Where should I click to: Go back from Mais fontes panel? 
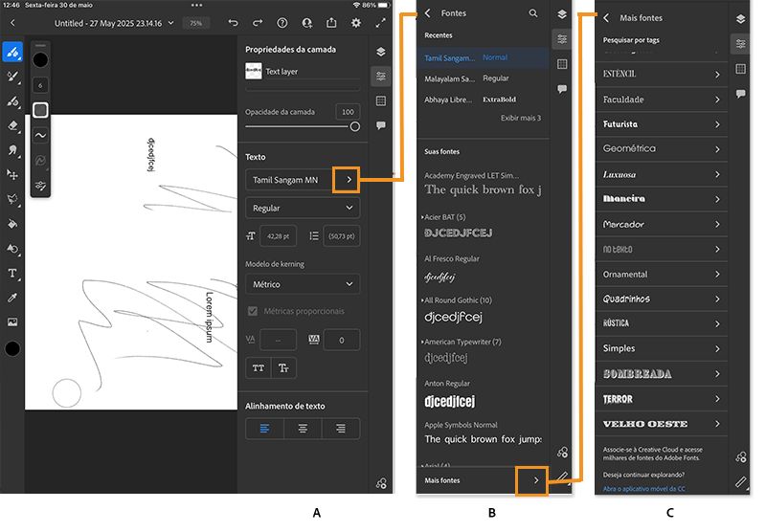coord(606,17)
